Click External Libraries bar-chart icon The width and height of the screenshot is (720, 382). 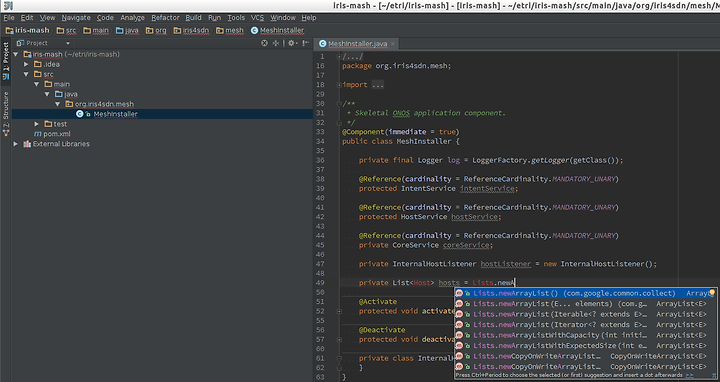pos(27,144)
